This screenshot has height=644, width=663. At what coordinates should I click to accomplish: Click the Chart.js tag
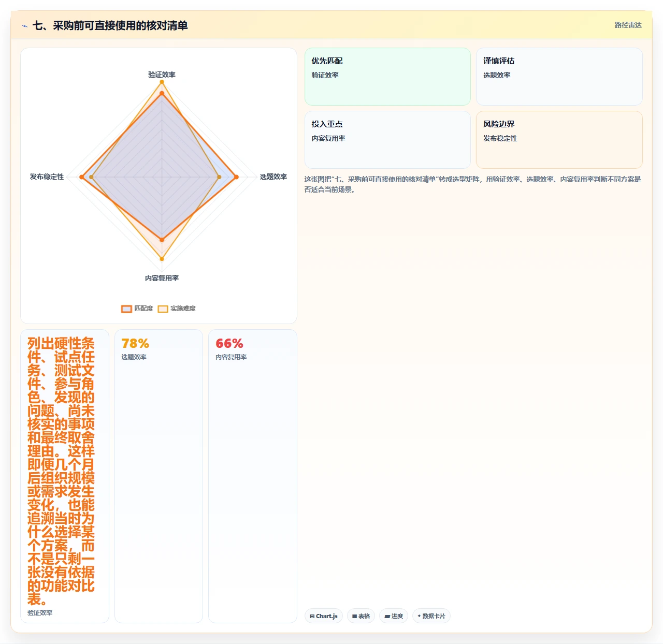(324, 616)
